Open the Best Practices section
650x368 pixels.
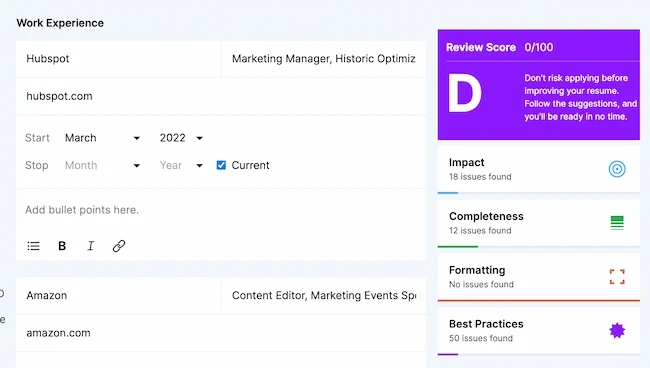(x=538, y=331)
